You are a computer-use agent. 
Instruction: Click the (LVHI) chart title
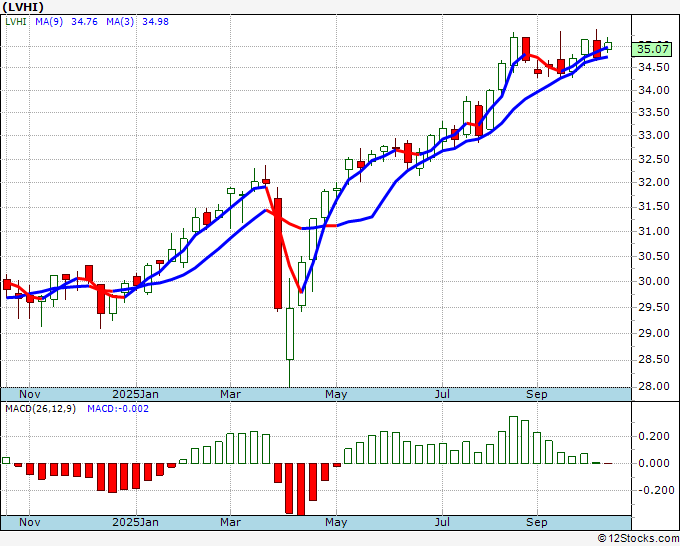(23, 7)
